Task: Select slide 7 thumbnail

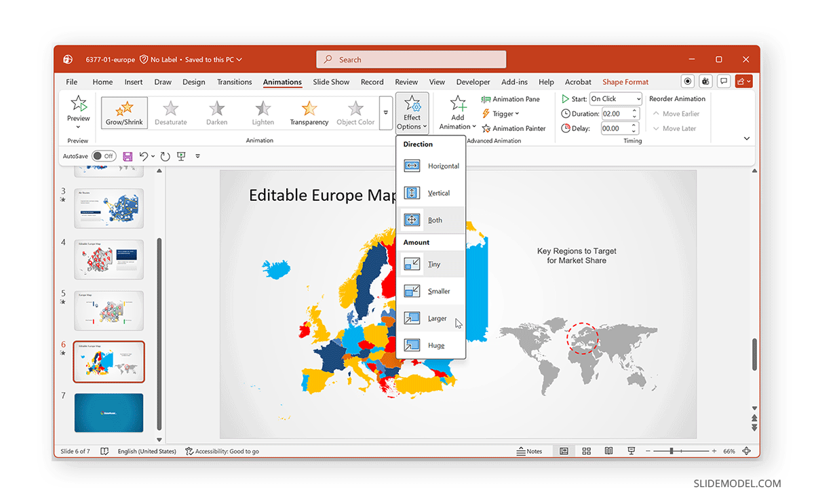Action: coord(109,413)
